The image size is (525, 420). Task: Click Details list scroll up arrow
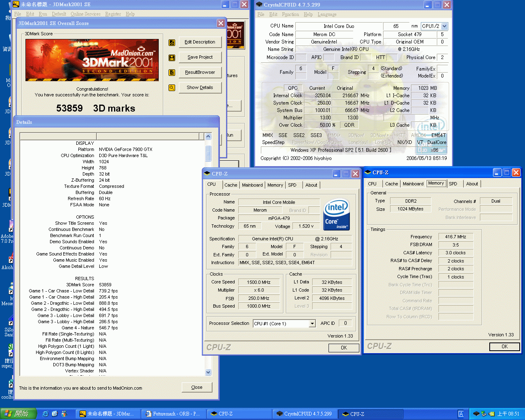208,137
